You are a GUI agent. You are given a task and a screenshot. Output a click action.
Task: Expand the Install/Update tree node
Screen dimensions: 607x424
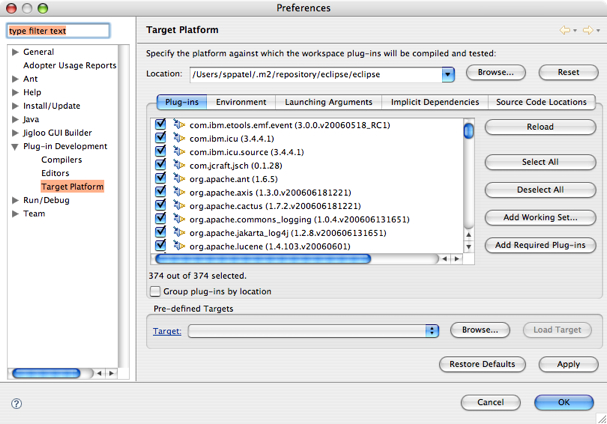(15, 106)
